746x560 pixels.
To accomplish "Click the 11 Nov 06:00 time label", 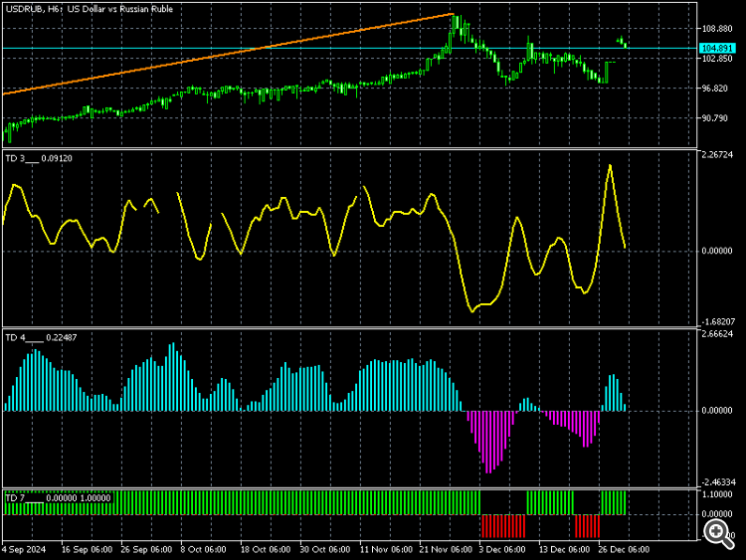I will coord(386,549).
